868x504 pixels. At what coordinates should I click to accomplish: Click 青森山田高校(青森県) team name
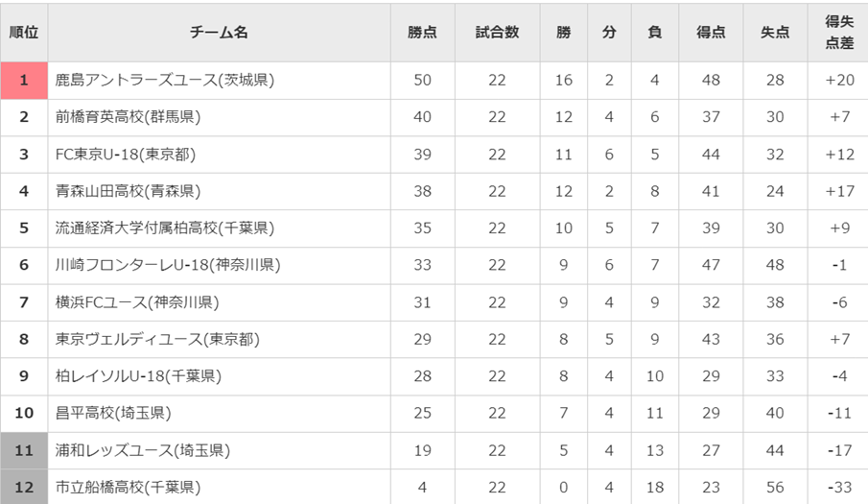click(128, 191)
